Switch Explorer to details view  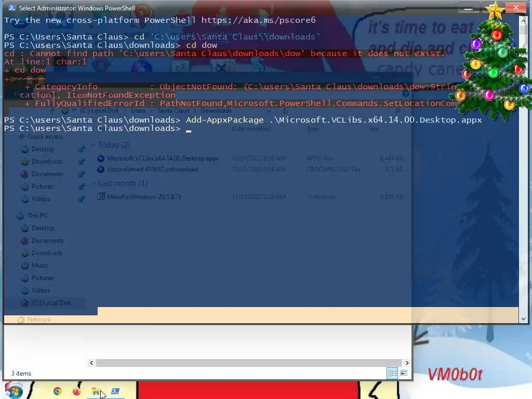pyautogui.click(x=393, y=373)
